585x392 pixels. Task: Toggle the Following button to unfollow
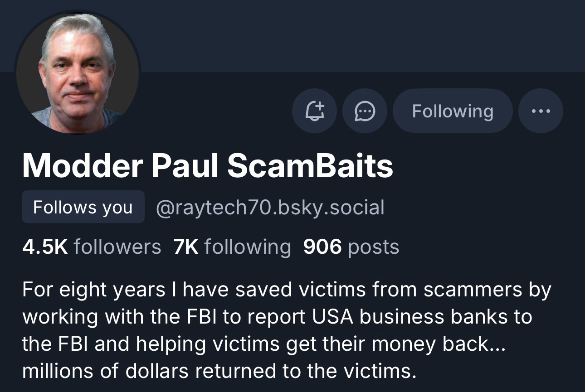[452, 111]
